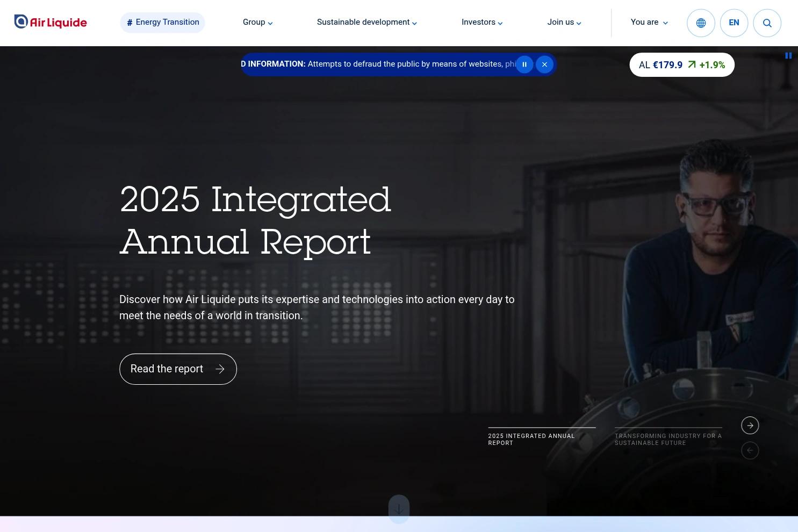Expand the Investors menu
798x532 pixels.
point(482,23)
